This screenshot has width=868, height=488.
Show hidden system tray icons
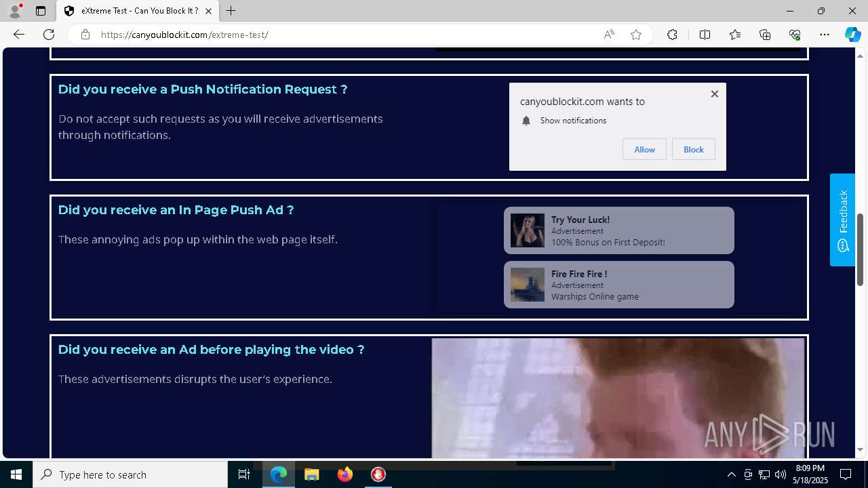click(731, 474)
